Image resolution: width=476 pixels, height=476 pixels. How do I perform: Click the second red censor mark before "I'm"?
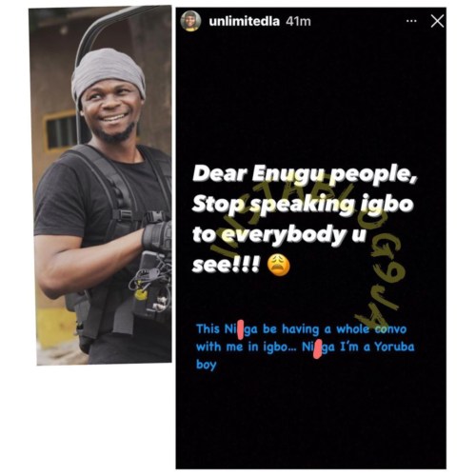click(317, 349)
